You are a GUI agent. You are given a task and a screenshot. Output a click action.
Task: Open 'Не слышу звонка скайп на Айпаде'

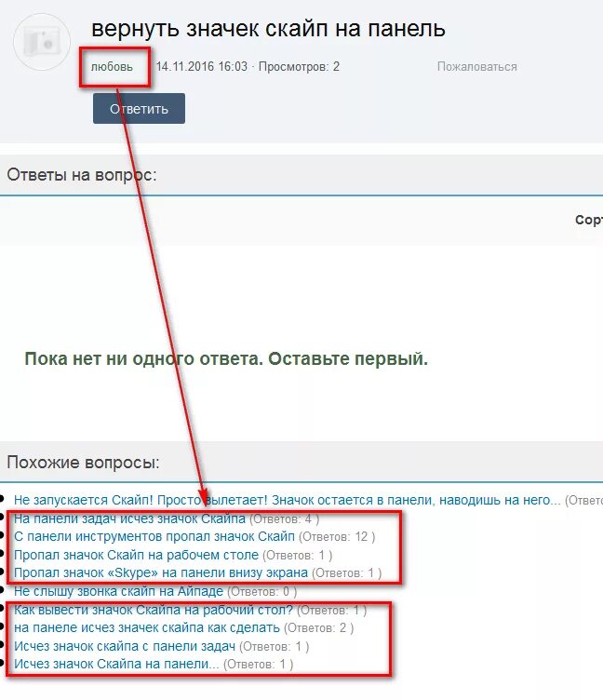[x=118, y=591]
